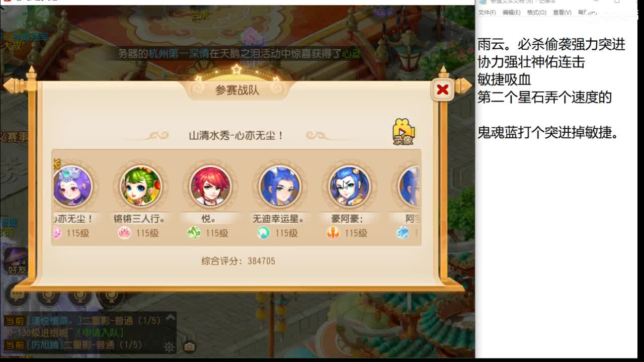
Task: Open chat settings gear icon
Action: [169, 347]
